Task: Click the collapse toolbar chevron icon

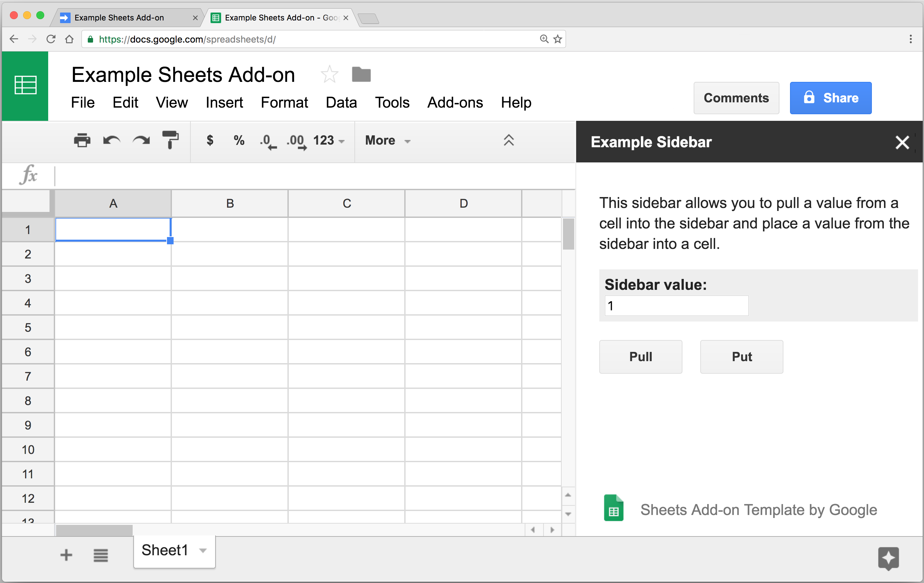Action: (x=508, y=140)
